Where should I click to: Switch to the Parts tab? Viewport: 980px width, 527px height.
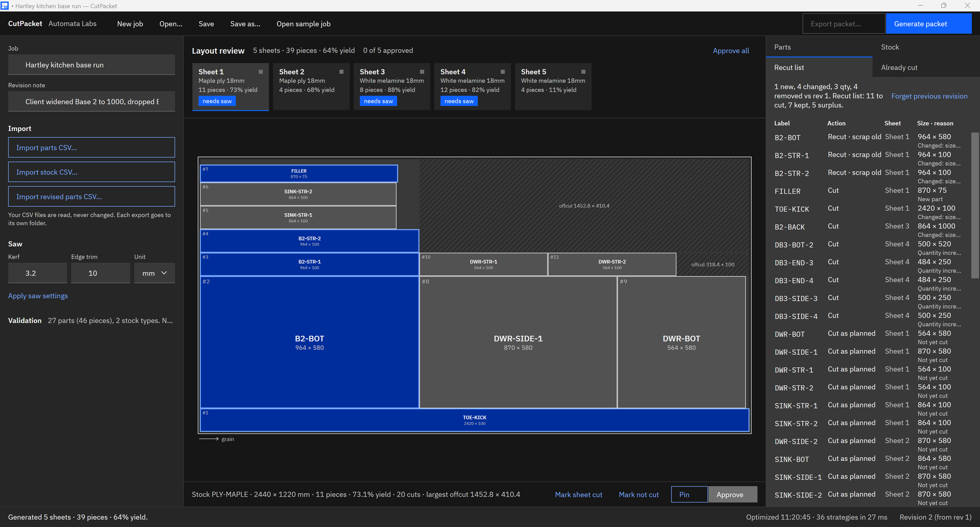[819, 47]
